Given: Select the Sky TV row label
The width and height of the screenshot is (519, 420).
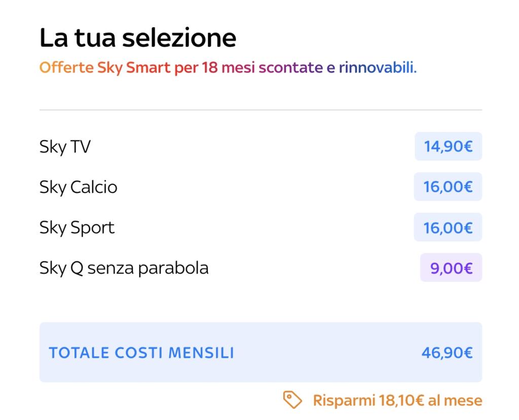Looking at the screenshot, I should tap(65, 147).
